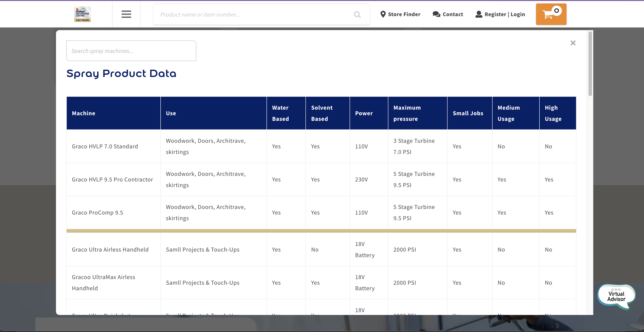The image size is (644, 332).
Task: Click the Solvent Based column header
Action: (322, 113)
